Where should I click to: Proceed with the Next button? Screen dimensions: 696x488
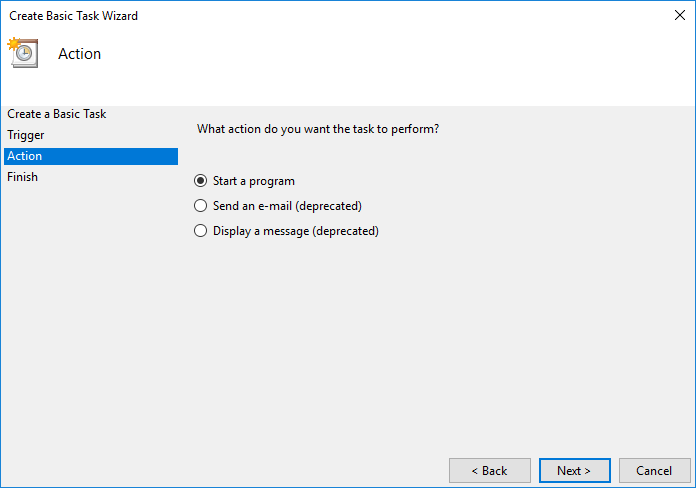pos(574,470)
